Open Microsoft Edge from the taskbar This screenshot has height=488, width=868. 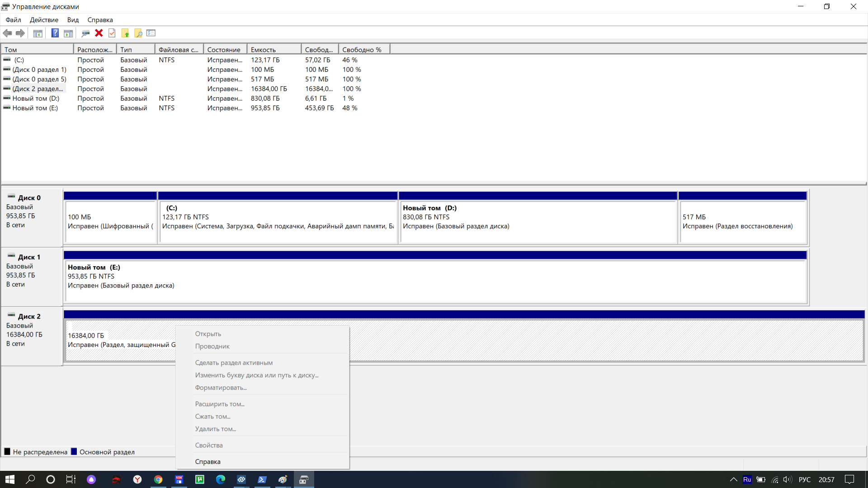tap(220, 479)
